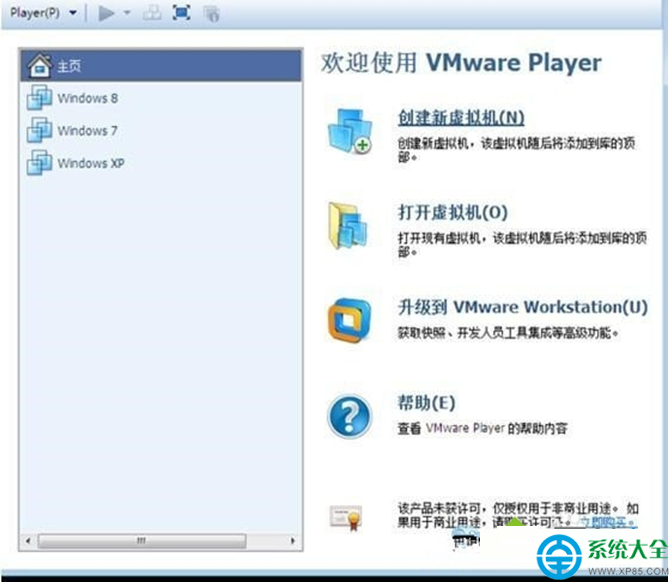Expand the Player(P) dropdown arrow
This screenshot has height=582, width=671.
click(73, 13)
